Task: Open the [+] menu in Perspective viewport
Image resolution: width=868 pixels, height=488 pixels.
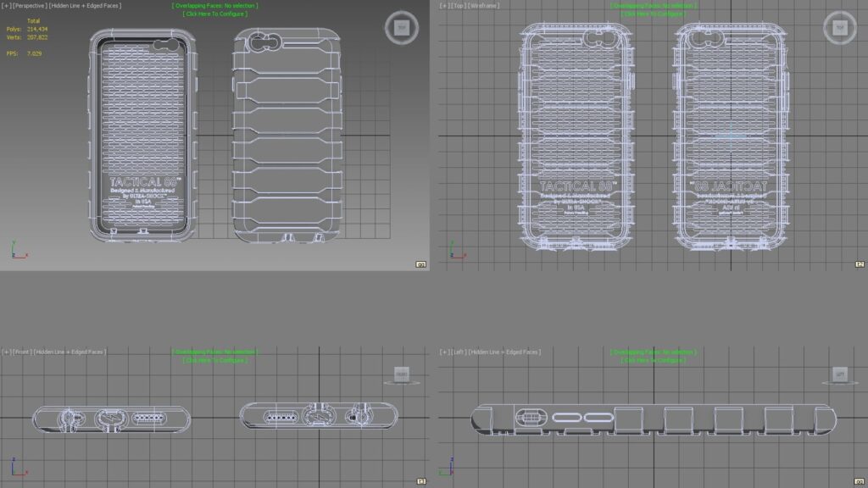Action: 5,6
